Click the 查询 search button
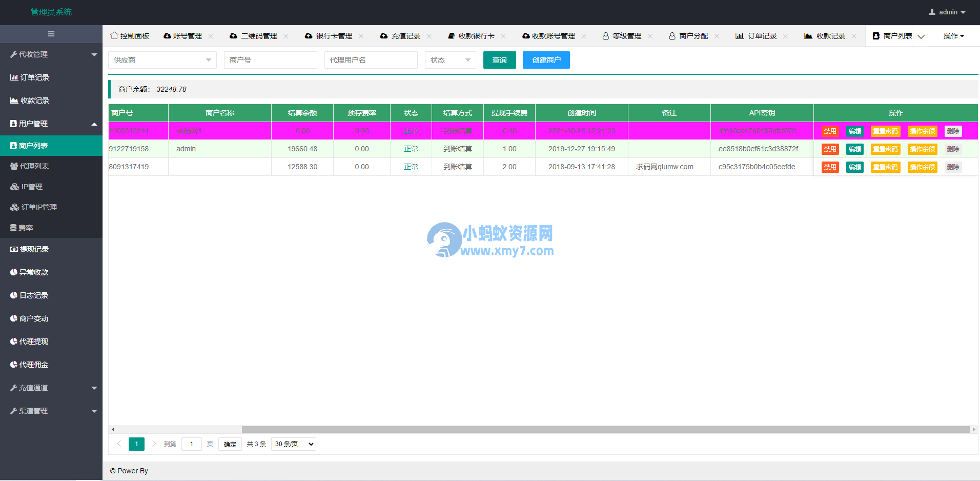The height and width of the screenshot is (481, 980). point(499,60)
